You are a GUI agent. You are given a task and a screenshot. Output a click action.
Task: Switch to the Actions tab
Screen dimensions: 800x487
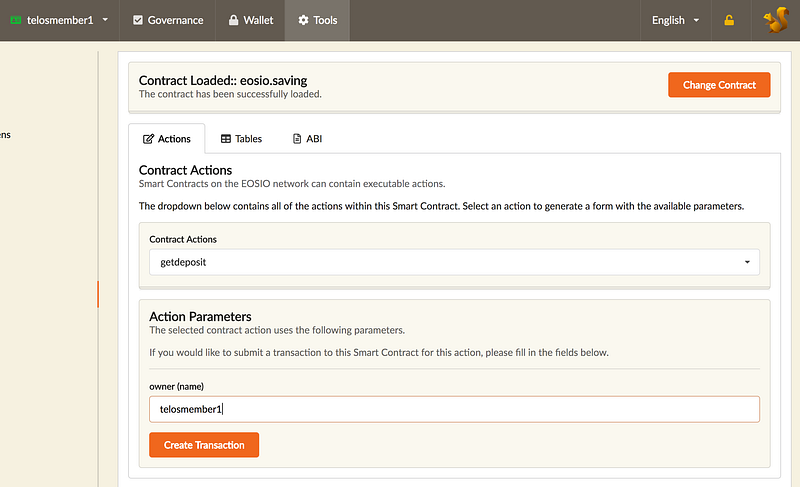click(167, 139)
